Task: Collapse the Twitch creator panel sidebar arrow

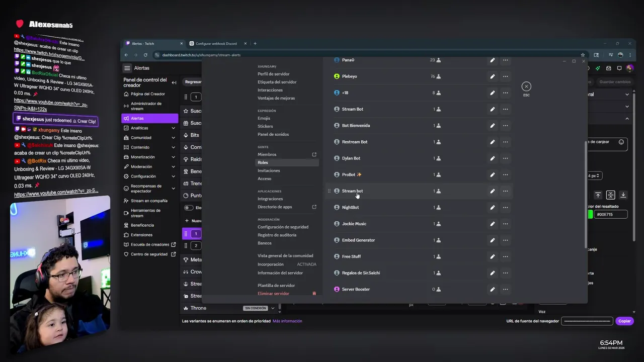Action: point(174,82)
